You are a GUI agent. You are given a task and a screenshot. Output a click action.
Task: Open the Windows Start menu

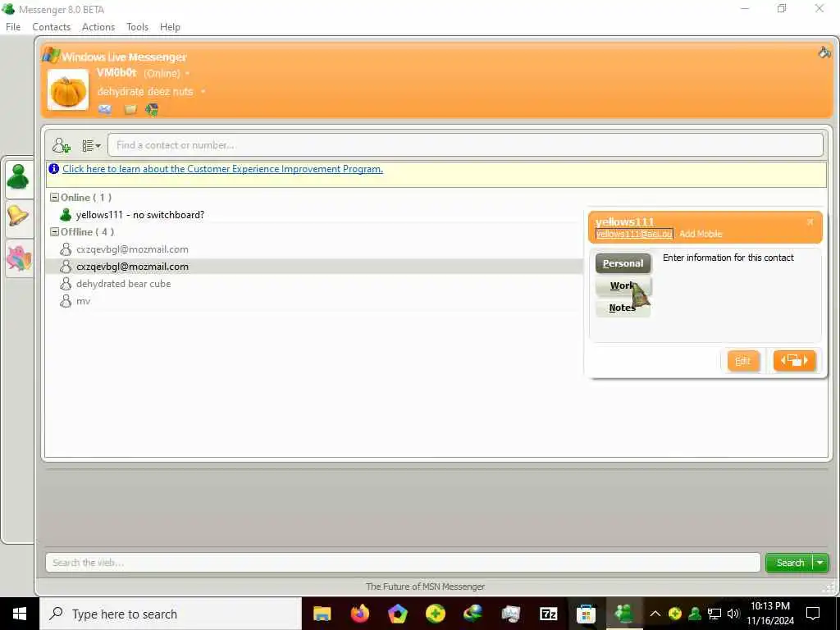click(x=20, y=614)
